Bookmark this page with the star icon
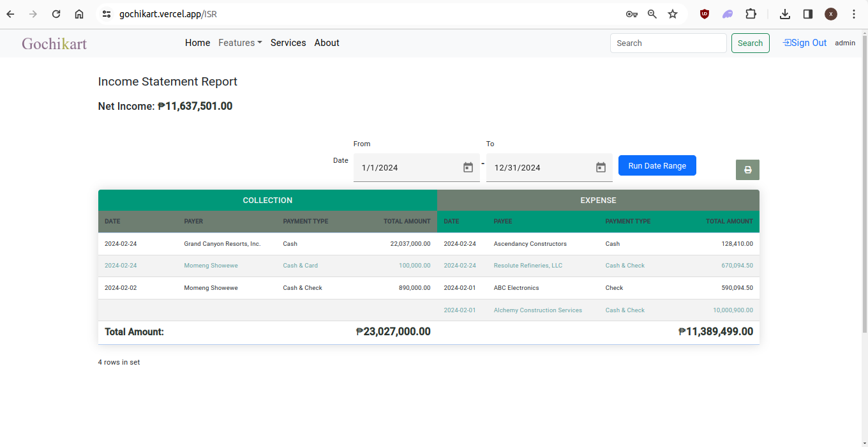Viewport: 868px width, 447px height. click(x=673, y=14)
